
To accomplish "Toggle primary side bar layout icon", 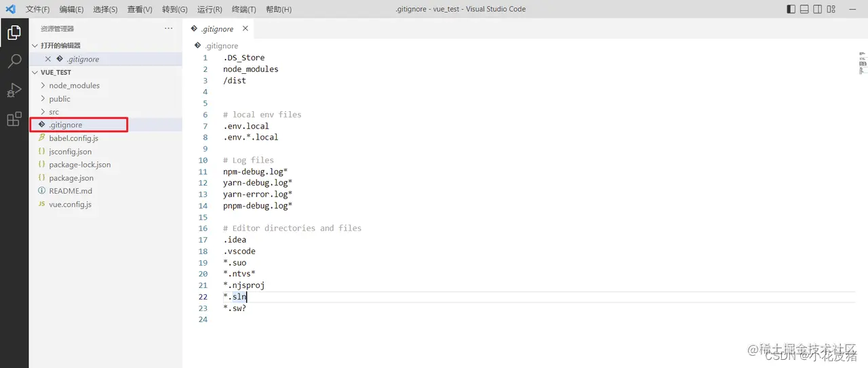I will (791, 9).
